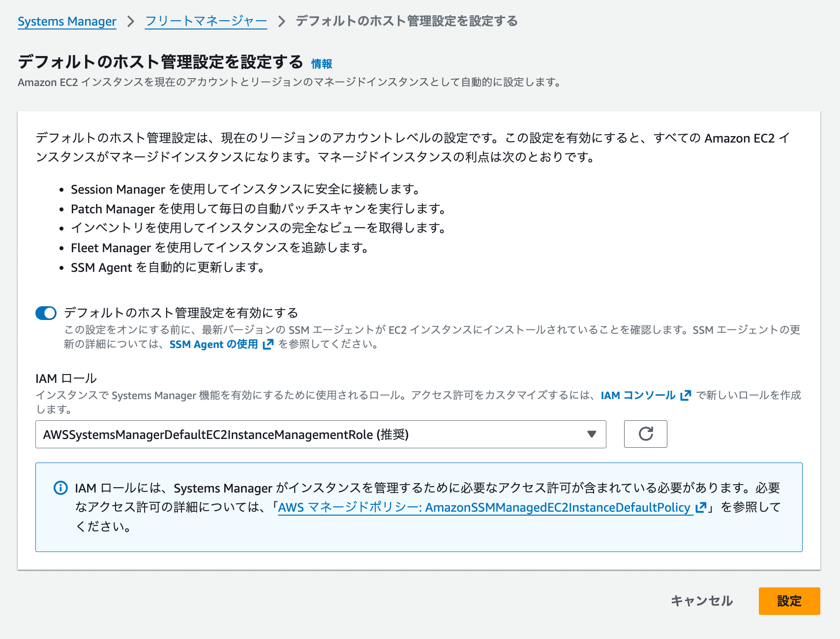This screenshot has height=639, width=840.
Task: Go to フリートマネージャー breadcrumb
Action: point(206,22)
